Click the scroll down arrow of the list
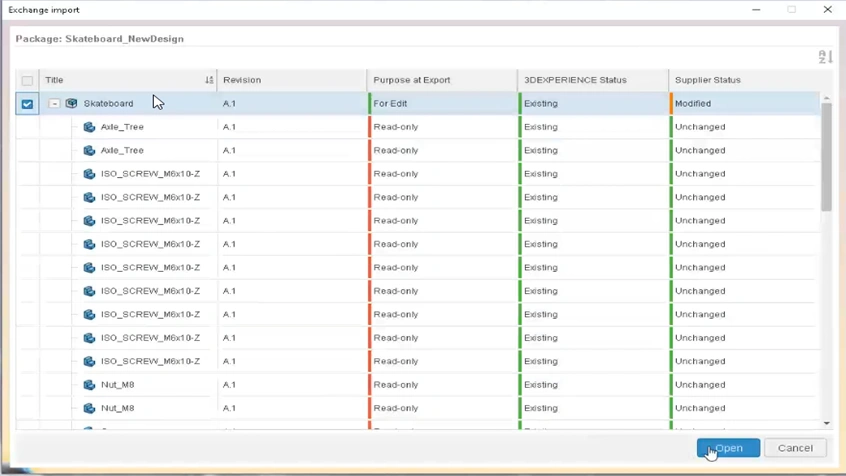This screenshot has height=476, width=846. [826, 424]
